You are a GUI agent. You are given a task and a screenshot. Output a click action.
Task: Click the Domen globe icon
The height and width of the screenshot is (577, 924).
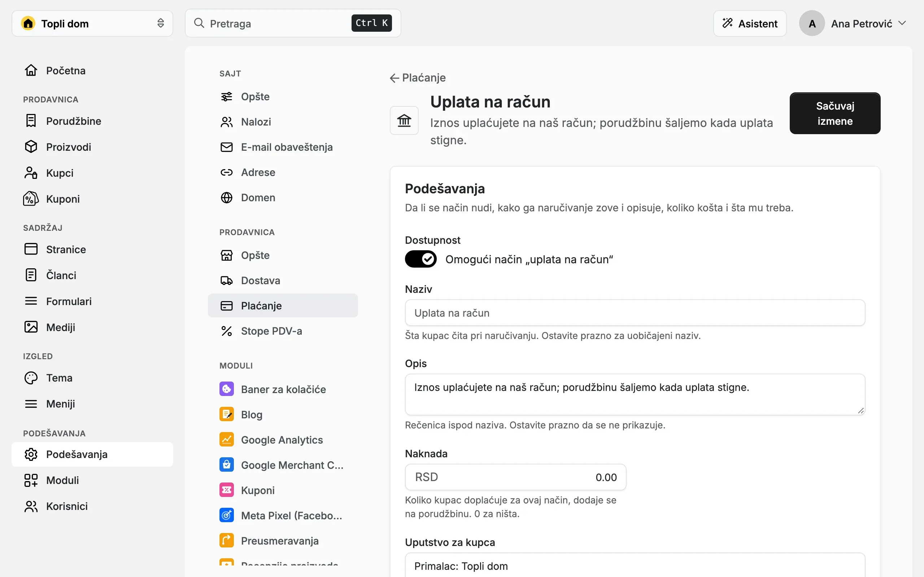click(226, 198)
